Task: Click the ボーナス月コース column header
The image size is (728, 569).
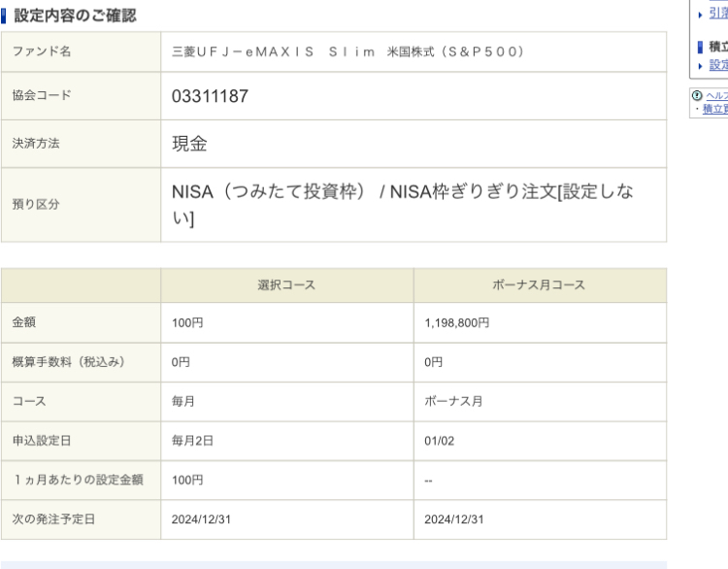Action: coord(539,284)
